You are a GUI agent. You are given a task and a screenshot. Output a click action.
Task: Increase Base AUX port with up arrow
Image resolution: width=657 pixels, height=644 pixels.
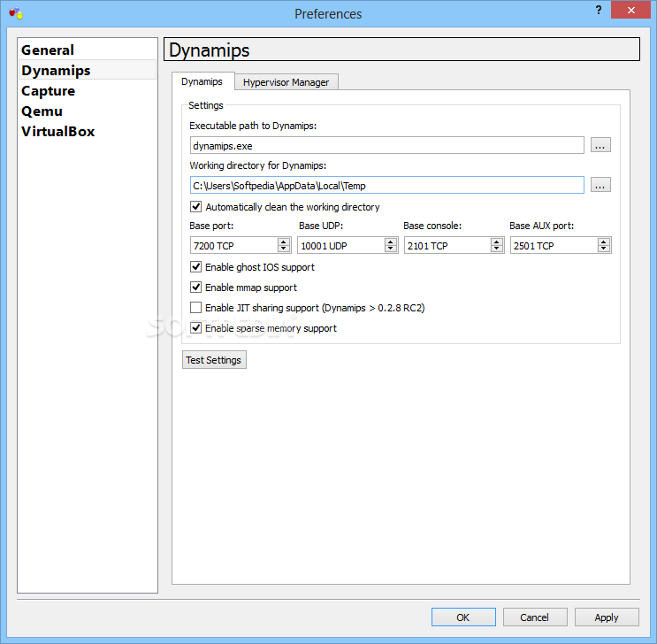pos(604,241)
